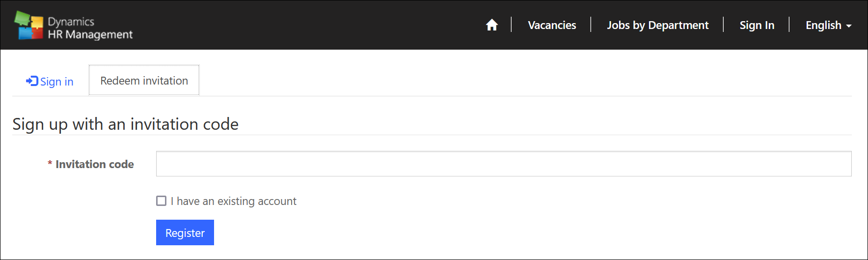Switch to the Sign in tab
The width and height of the screenshot is (868, 260).
[x=50, y=81]
